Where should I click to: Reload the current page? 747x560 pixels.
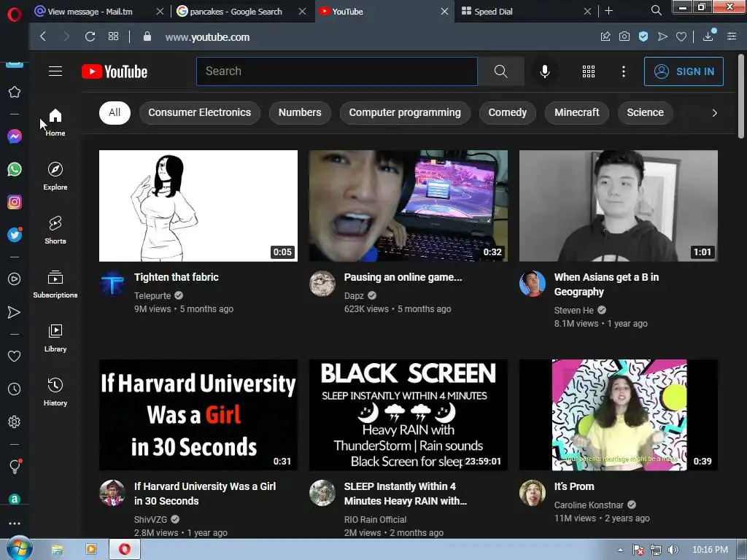(x=90, y=36)
